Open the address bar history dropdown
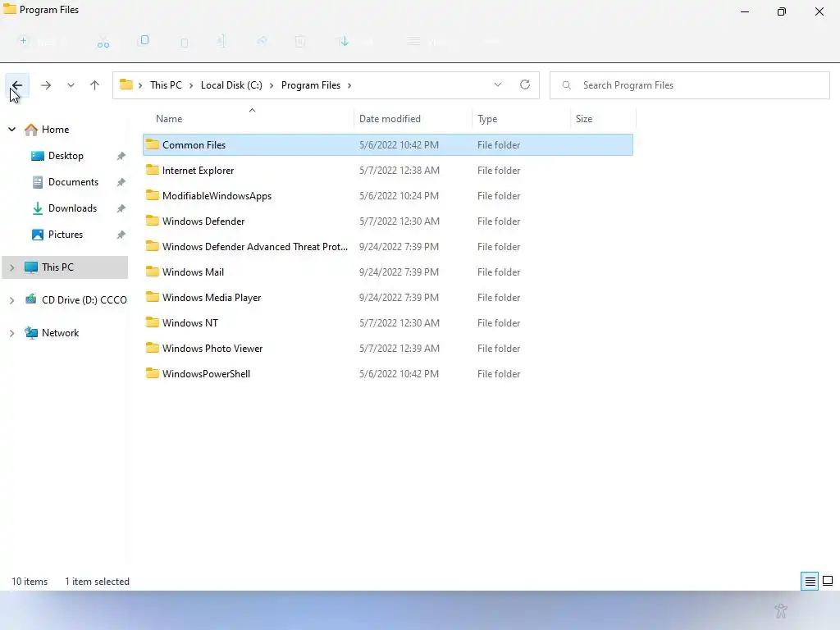840x630 pixels. pyautogui.click(x=498, y=84)
